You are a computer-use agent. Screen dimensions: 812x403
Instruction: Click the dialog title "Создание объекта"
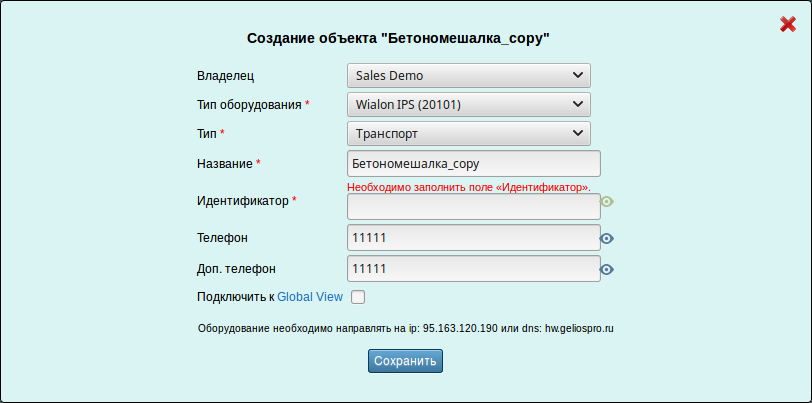click(399, 38)
